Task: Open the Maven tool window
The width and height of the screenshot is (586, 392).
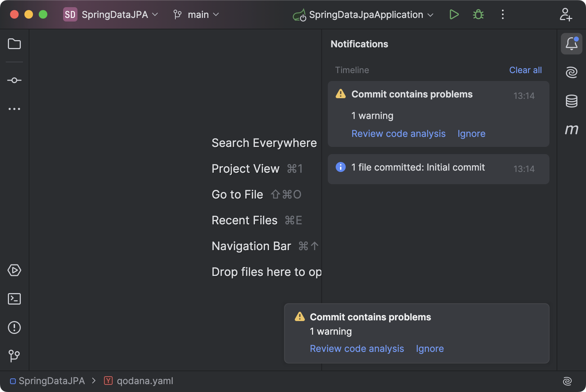Action: click(572, 130)
